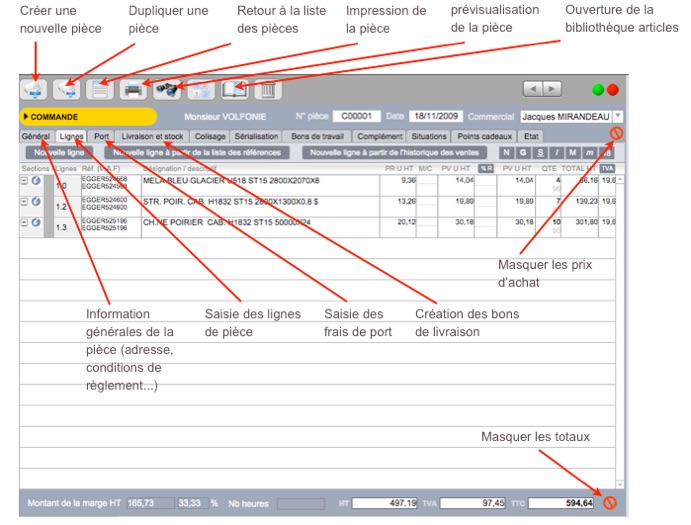This screenshot has height=525, width=691.
Task: Click the green round status button
Action: point(598,90)
